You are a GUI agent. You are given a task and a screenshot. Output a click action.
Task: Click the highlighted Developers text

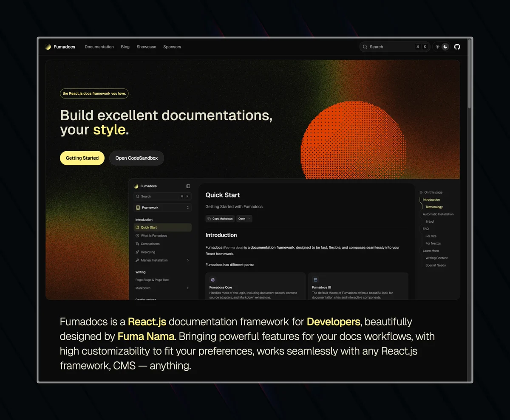coord(334,322)
